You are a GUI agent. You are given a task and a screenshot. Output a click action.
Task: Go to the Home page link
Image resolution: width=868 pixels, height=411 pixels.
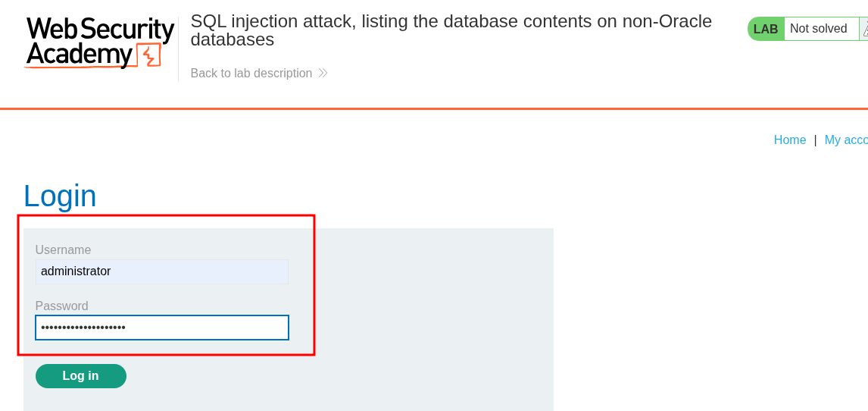(790, 140)
